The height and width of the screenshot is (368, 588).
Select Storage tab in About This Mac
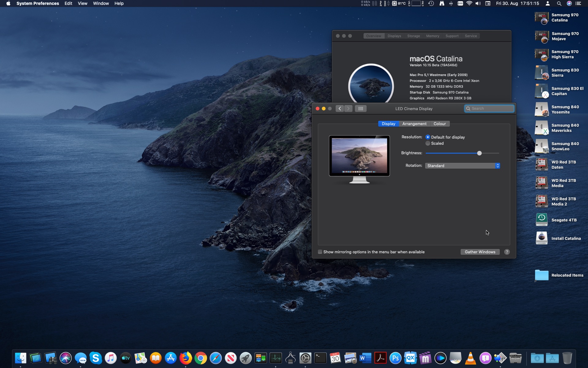413,36
